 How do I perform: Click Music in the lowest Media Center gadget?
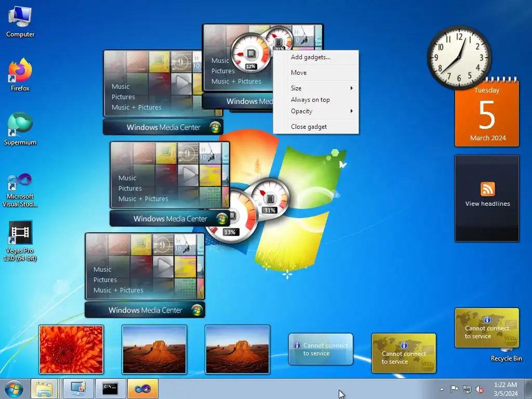tap(102, 270)
